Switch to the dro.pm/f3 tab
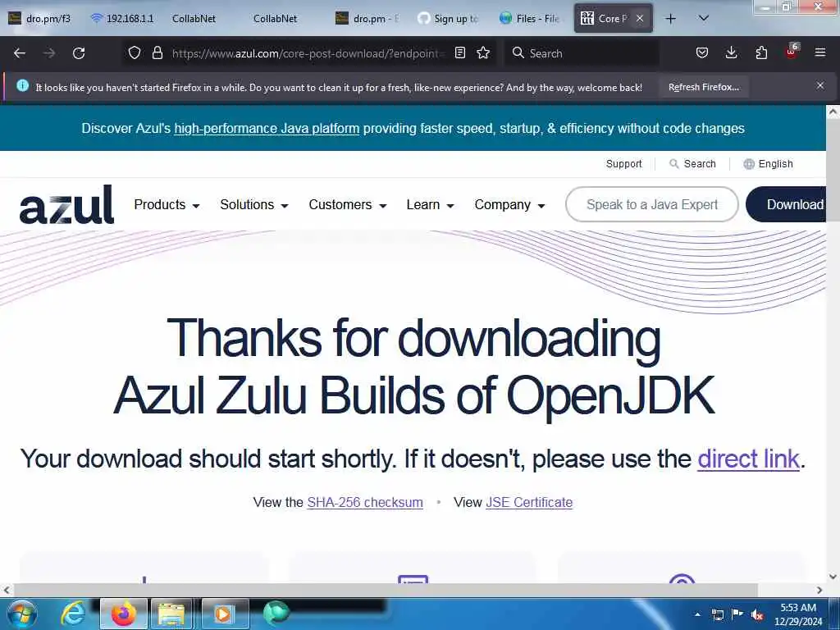Viewport: 840px width, 630px height. [x=40, y=19]
